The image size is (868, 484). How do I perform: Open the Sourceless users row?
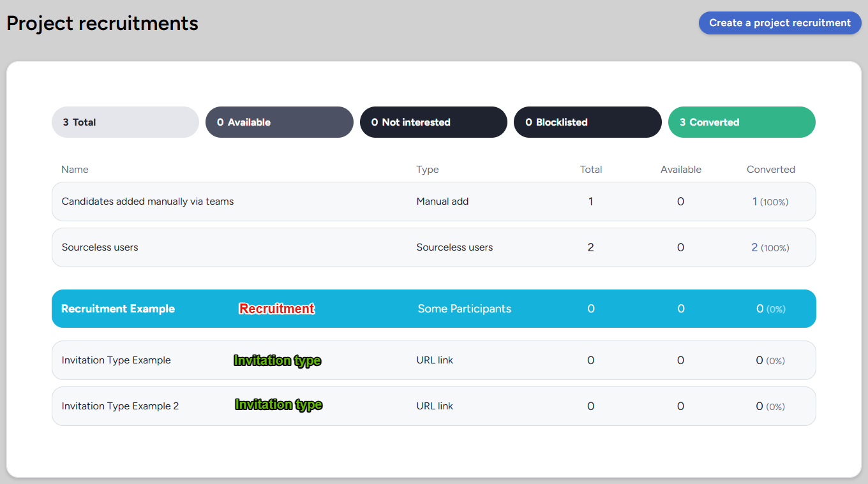pos(434,247)
